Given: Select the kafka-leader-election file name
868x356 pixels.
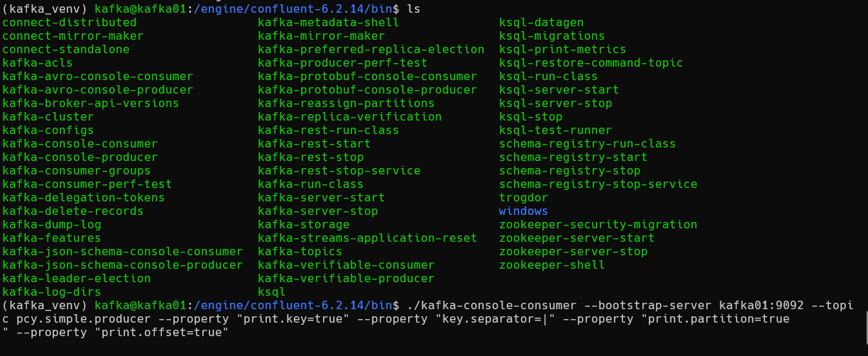Looking at the screenshot, I should (76, 279).
